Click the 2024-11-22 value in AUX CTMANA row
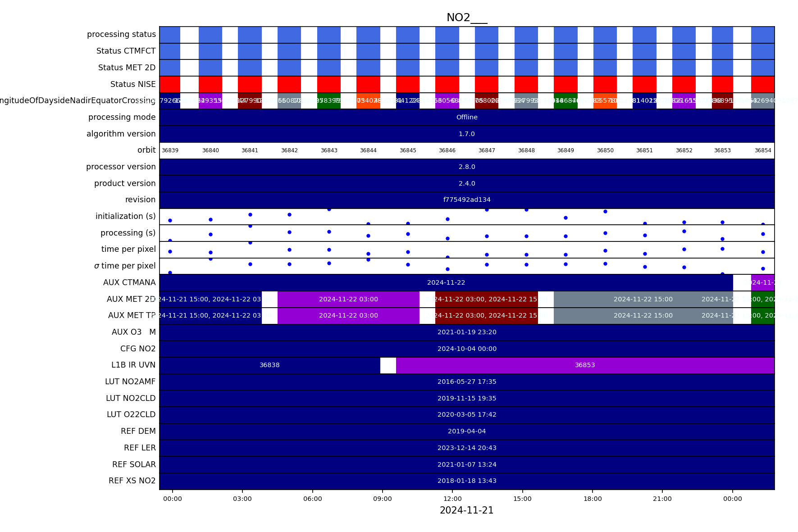 click(x=446, y=282)
